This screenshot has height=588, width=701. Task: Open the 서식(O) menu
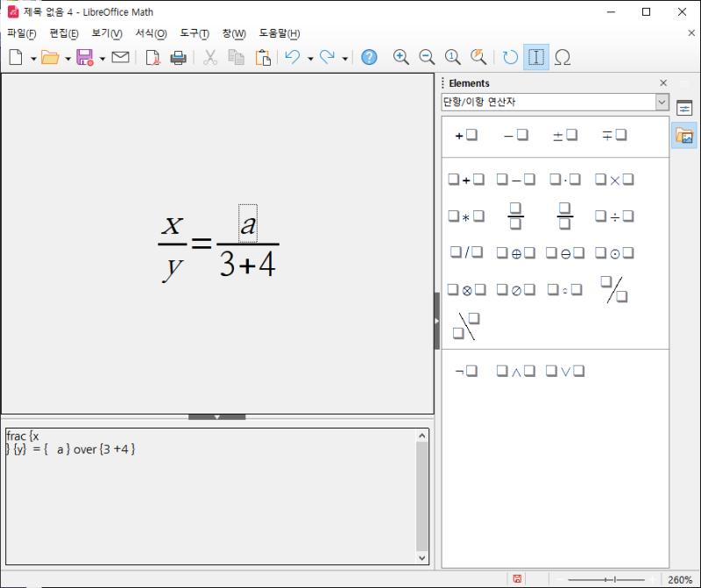[x=151, y=33]
